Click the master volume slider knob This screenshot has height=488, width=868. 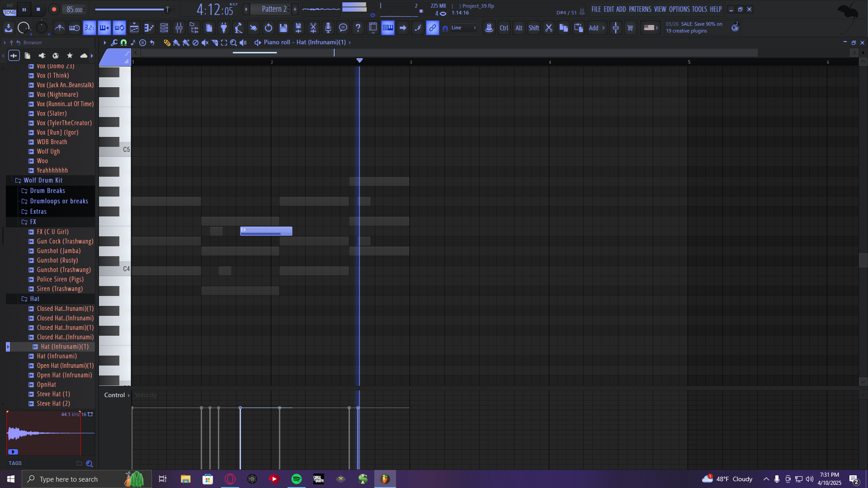coord(167,9)
